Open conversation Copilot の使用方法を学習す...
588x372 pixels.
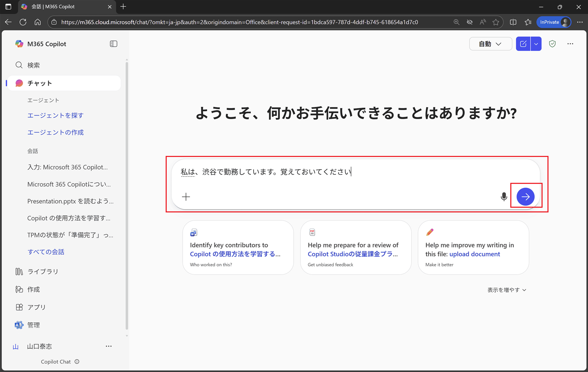[x=69, y=218]
